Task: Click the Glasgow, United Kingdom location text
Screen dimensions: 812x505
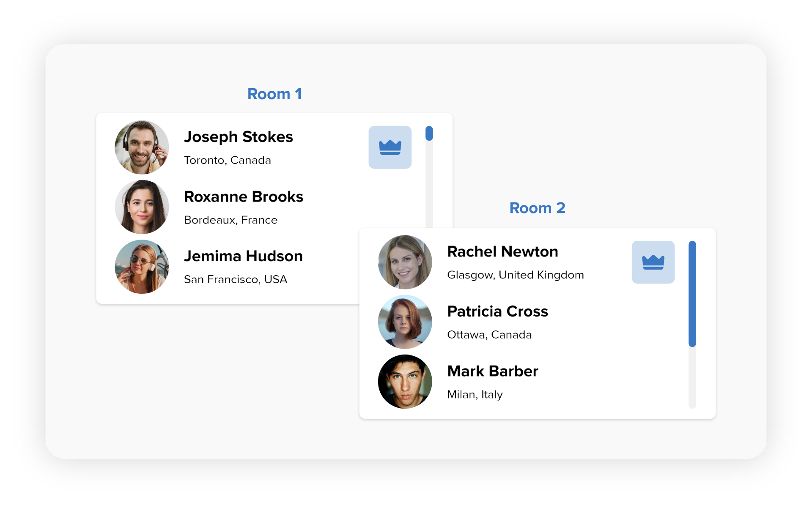Action: (x=515, y=275)
